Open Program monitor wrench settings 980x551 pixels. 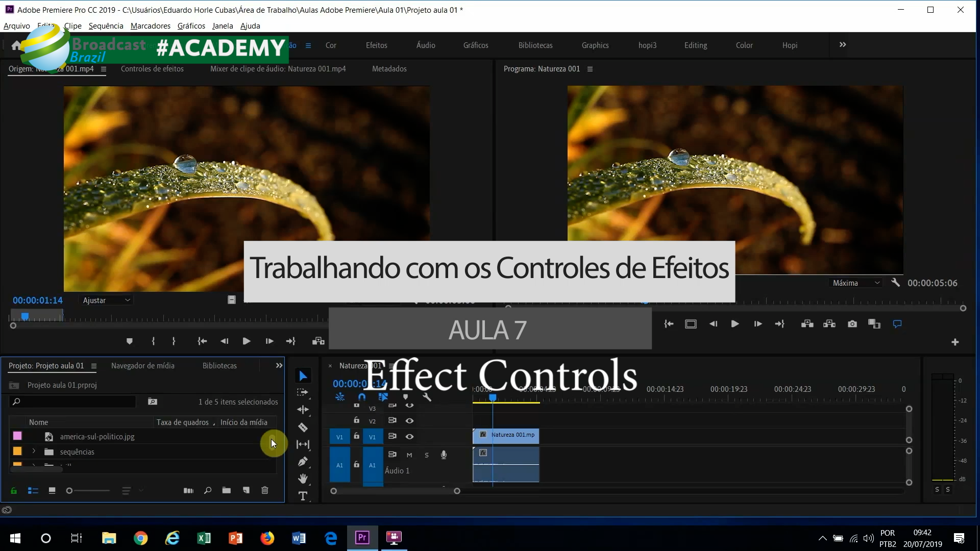[895, 283]
